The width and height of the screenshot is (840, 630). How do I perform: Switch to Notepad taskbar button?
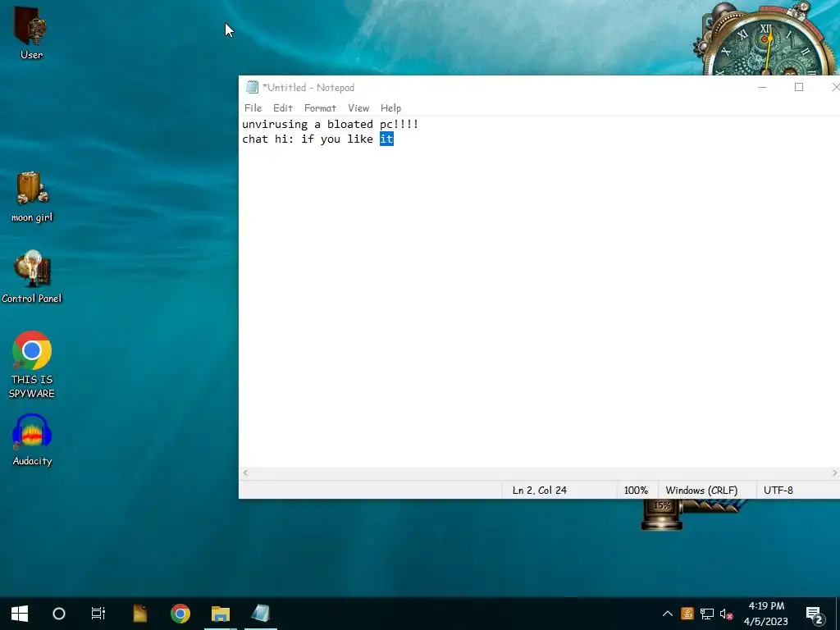[261, 614]
